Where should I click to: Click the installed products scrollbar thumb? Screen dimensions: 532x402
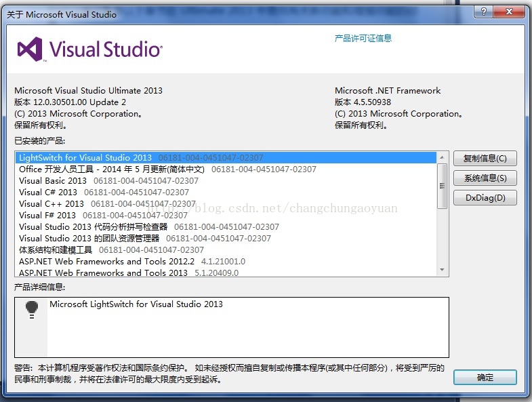pos(442,186)
